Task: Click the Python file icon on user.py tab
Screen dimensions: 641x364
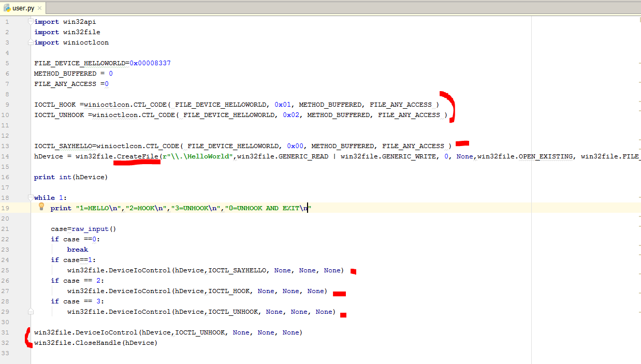Action: (x=7, y=8)
